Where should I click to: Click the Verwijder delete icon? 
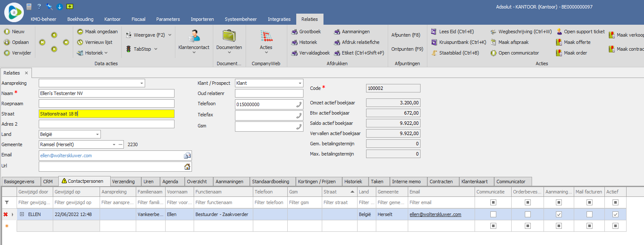(7, 53)
